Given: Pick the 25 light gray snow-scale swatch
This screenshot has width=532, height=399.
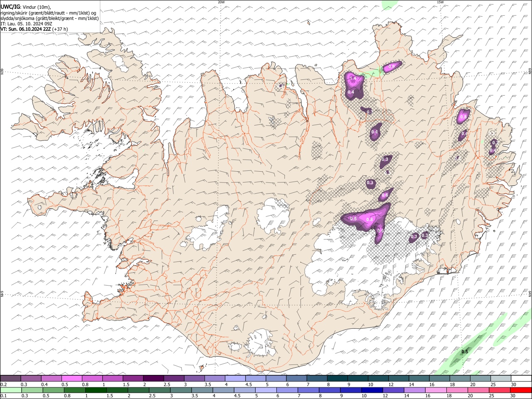Looking at the screenshot, I should coord(500,378).
